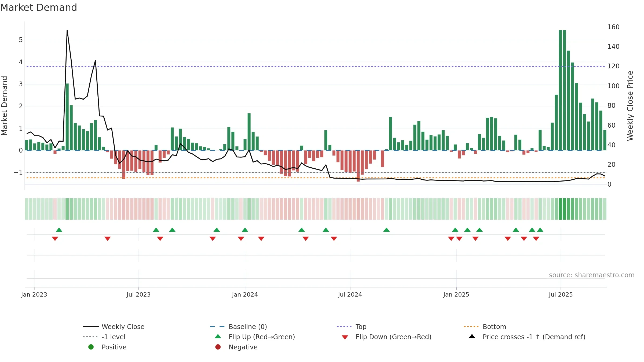Screen dimensions: 644x362
Task: Click the red Flip Down triangle in legend
Action: click(345, 337)
